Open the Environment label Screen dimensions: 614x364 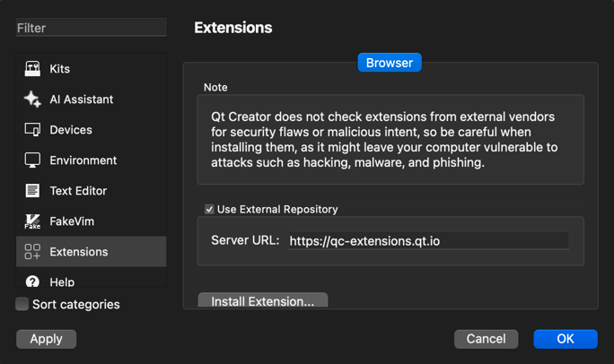tap(83, 160)
